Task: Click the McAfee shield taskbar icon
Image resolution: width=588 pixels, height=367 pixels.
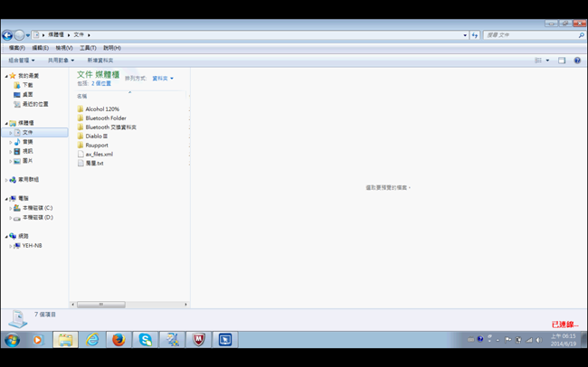Action: (198, 340)
